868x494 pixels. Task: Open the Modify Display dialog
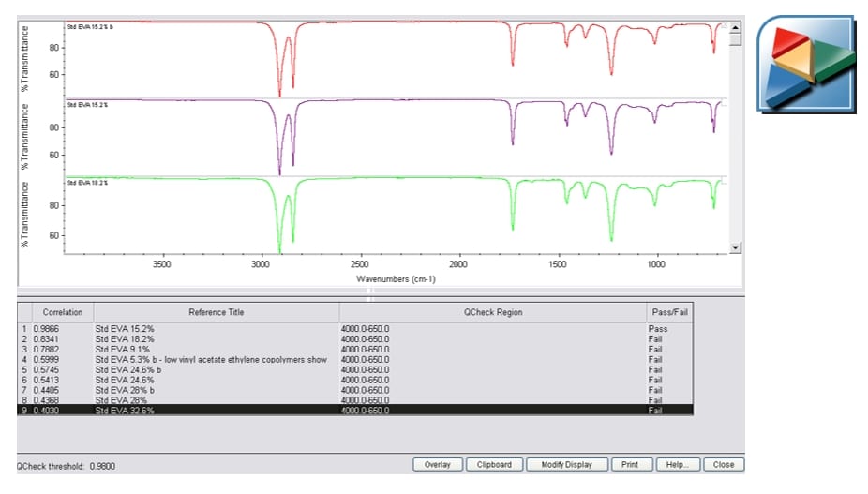pos(560,465)
